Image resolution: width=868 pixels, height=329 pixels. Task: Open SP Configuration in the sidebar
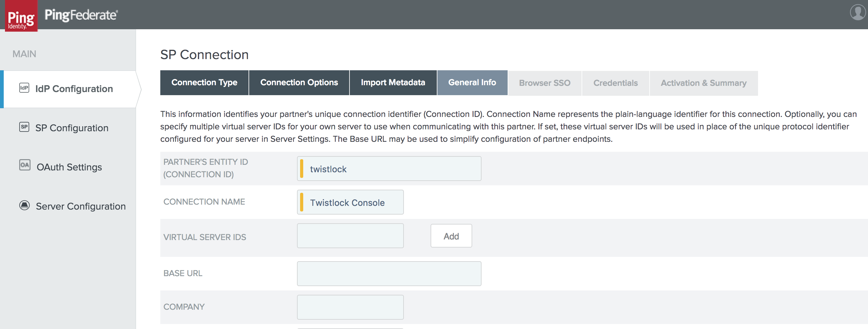(x=72, y=128)
